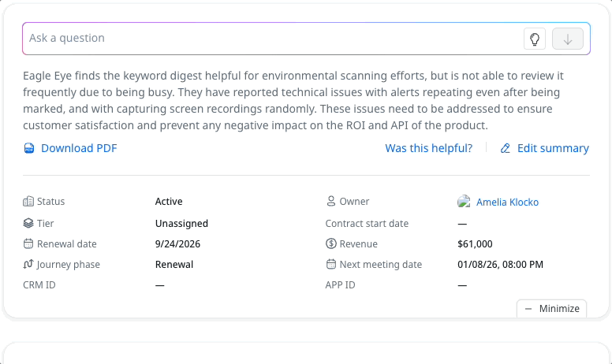Download the summary as PDF

point(79,148)
